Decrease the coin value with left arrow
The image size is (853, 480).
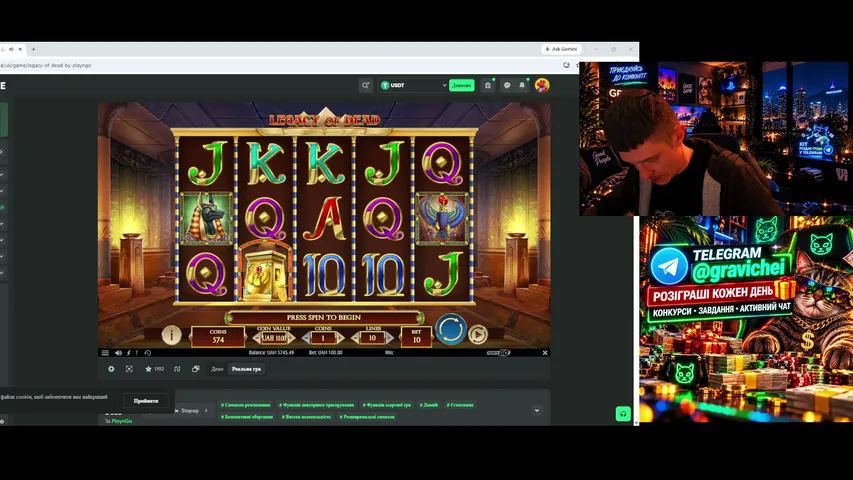click(x=256, y=338)
